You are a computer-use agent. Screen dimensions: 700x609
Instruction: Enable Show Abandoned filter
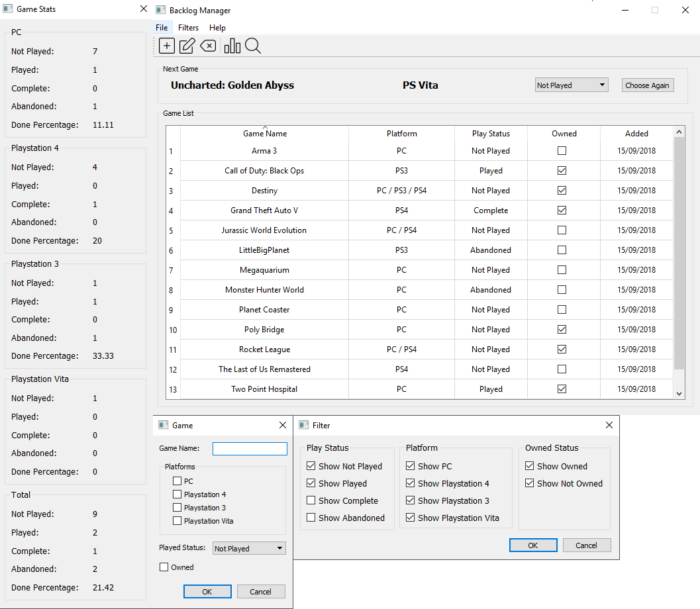pyautogui.click(x=311, y=518)
